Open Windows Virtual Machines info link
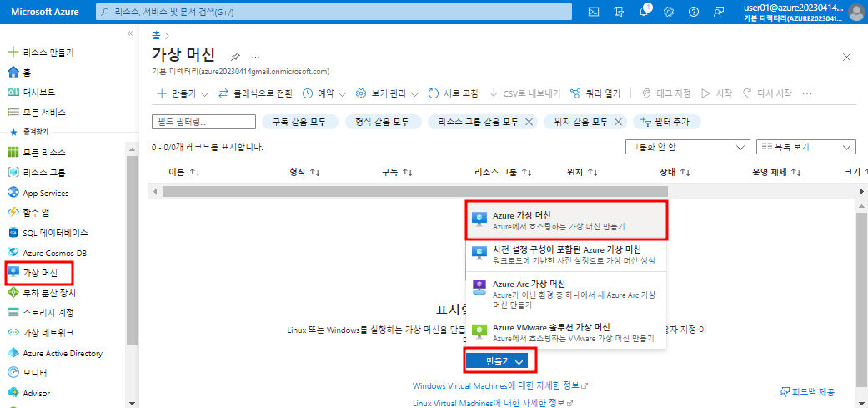This screenshot has width=868, height=408. tap(496, 385)
